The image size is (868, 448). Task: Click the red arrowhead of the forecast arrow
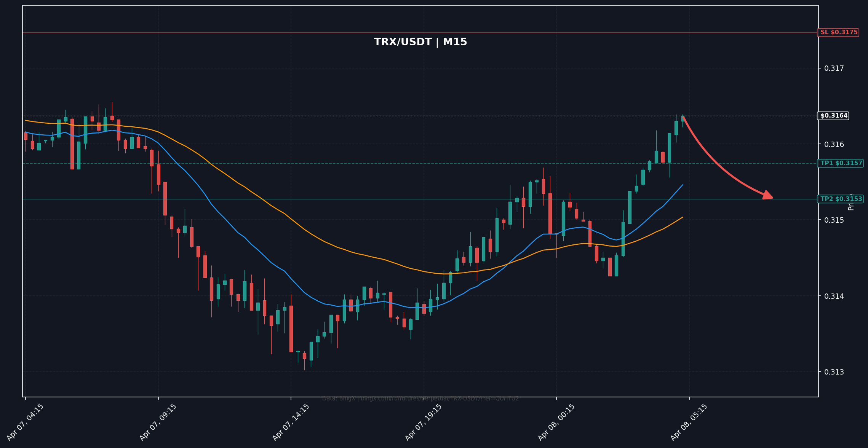[x=768, y=195]
